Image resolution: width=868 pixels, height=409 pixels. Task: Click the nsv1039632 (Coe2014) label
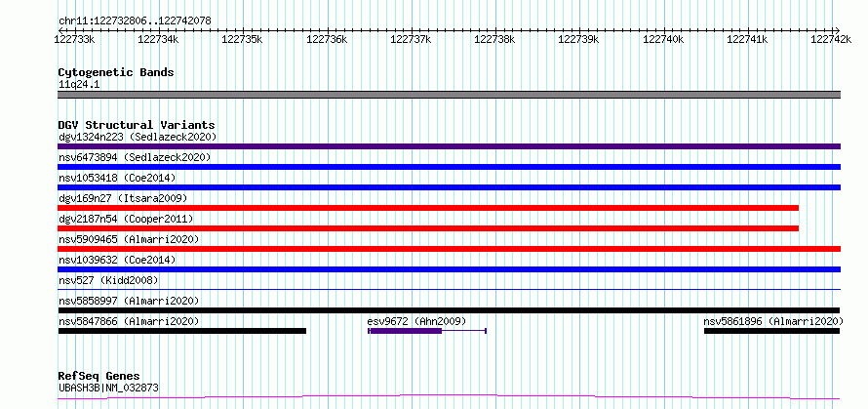[117, 260]
